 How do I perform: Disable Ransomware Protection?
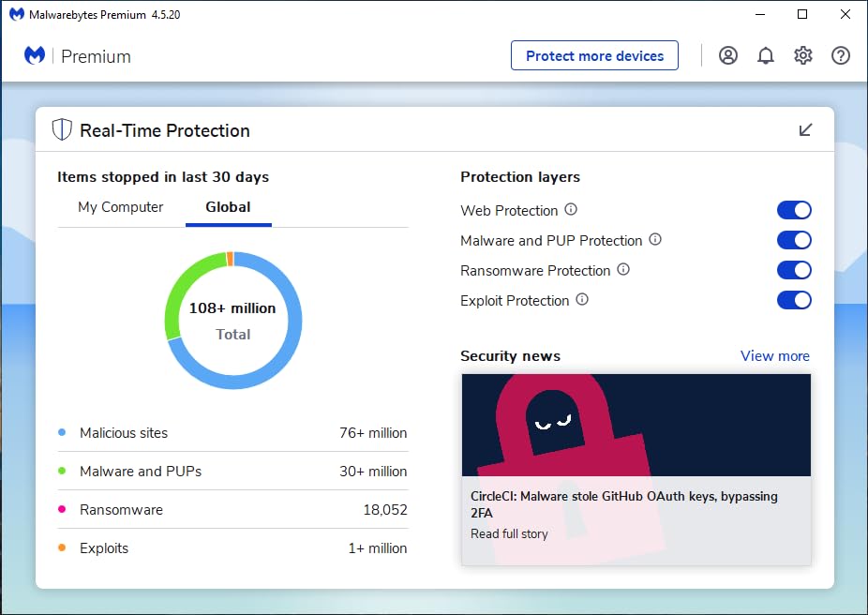click(x=794, y=270)
